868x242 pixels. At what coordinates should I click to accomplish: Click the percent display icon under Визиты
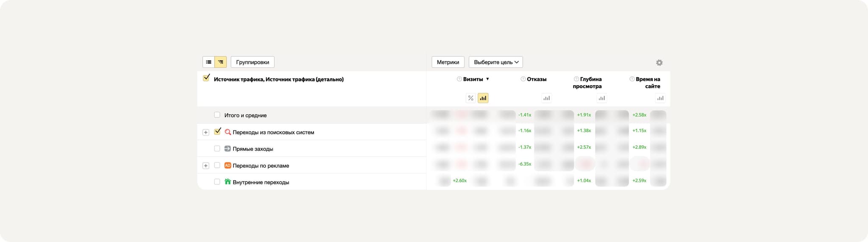coord(470,98)
